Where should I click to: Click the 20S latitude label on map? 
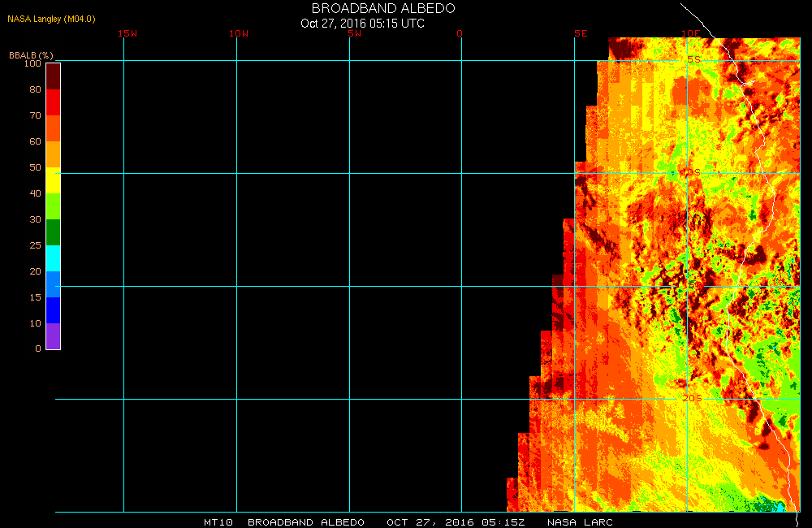(x=691, y=398)
